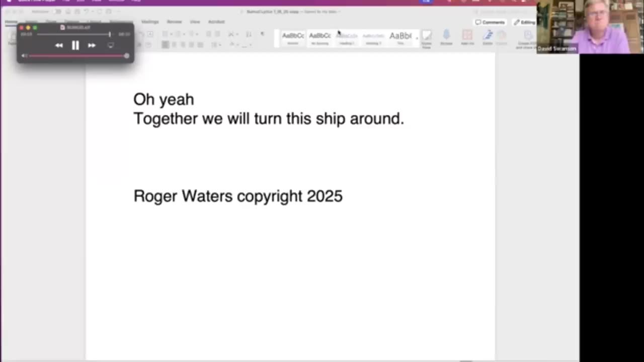Expand the Borders dropdown arrow
644x362 pixels.
[251, 45]
